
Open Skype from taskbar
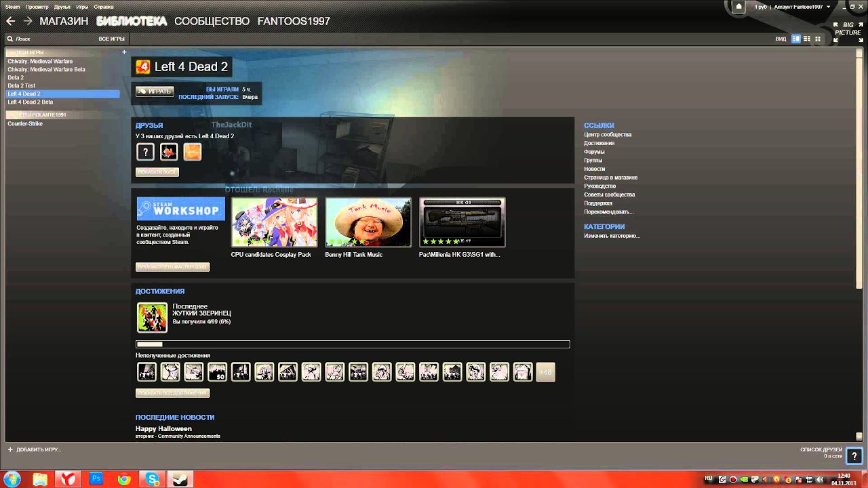click(x=152, y=479)
